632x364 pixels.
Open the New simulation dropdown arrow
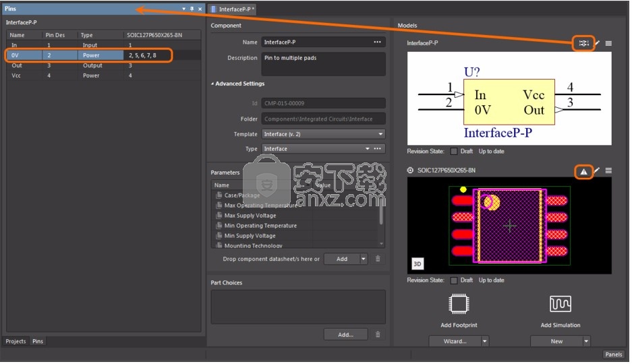[586, 341]
